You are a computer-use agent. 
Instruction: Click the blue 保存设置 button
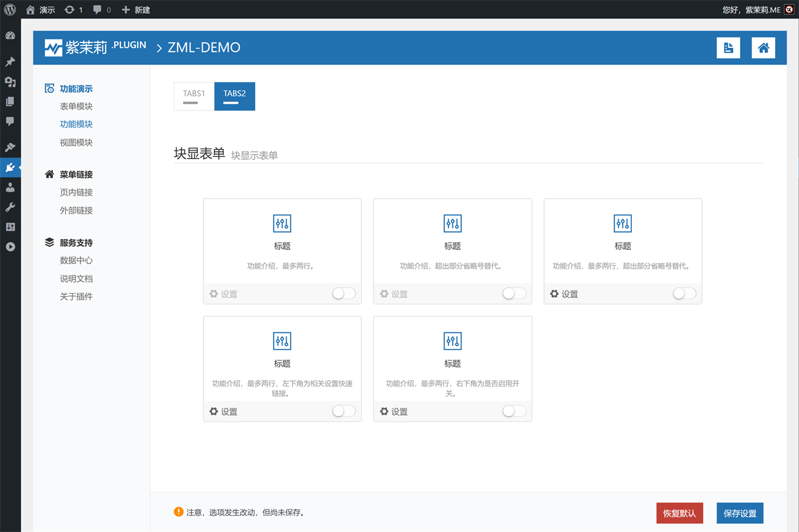tap(740, 513)
